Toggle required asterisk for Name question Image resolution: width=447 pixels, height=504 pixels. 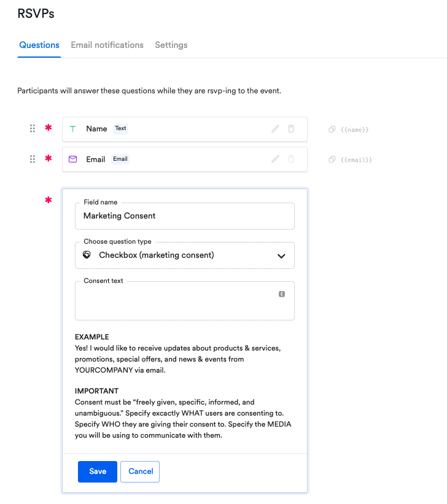click(x=49, y=128)
